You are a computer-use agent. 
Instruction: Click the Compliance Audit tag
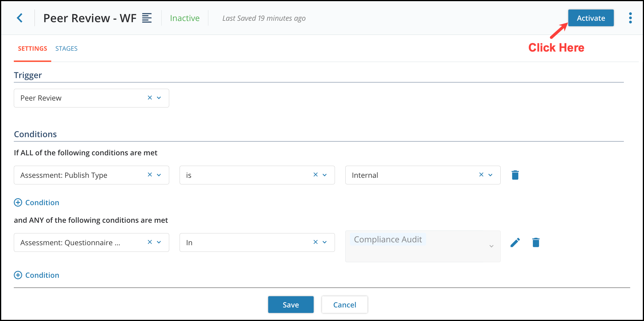coord(388,239)
